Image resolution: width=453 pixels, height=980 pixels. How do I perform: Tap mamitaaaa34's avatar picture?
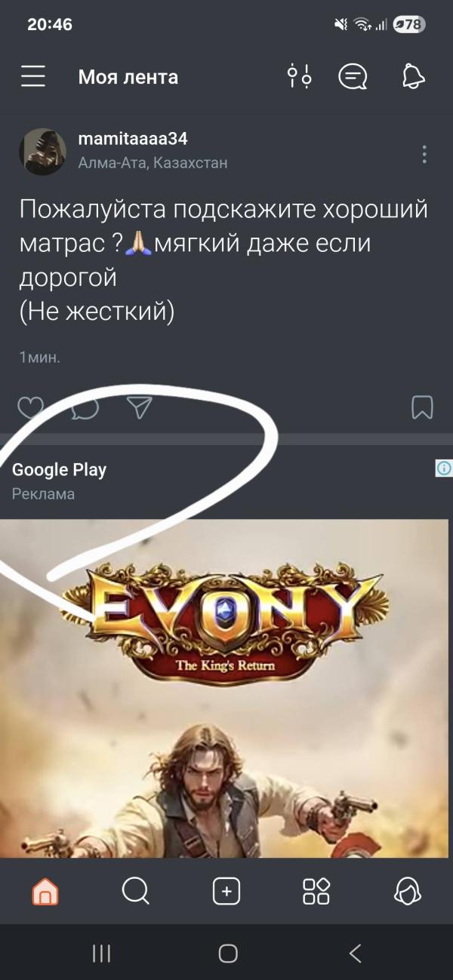click(x=43, y=152)
